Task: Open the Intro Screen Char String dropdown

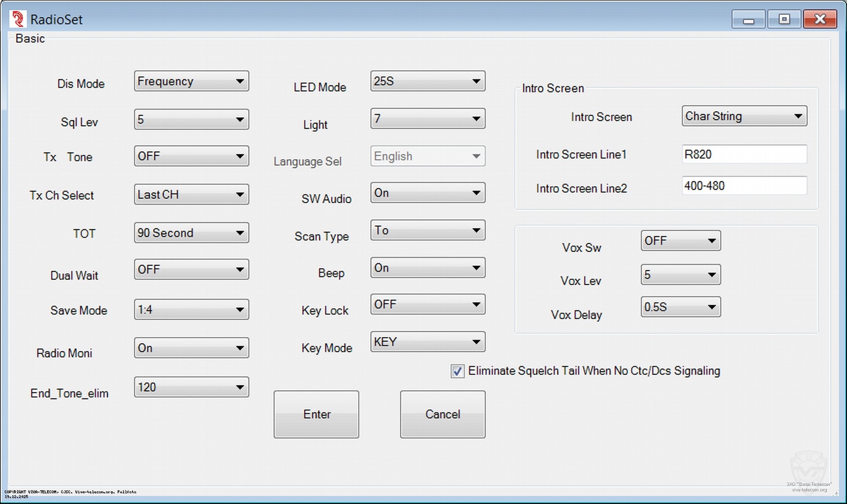Action: pyautogui.click(x=744, y=116)
